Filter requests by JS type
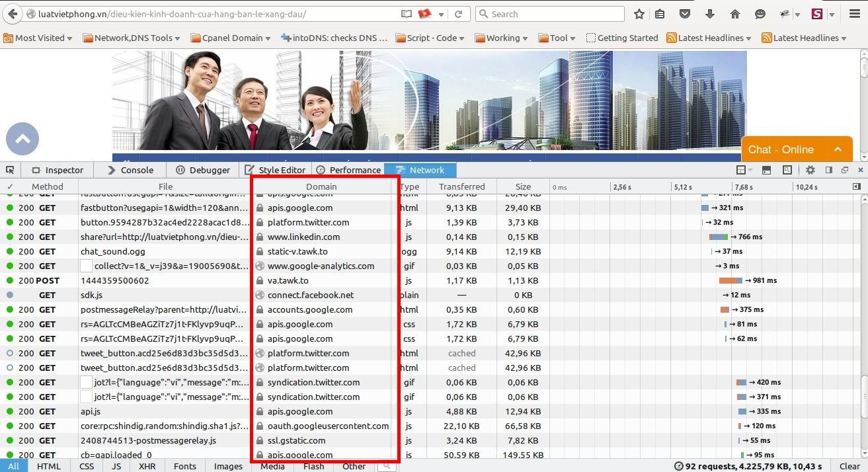This screenshot has width=868, height=472. pyautogui.click(x=116, y=466)
